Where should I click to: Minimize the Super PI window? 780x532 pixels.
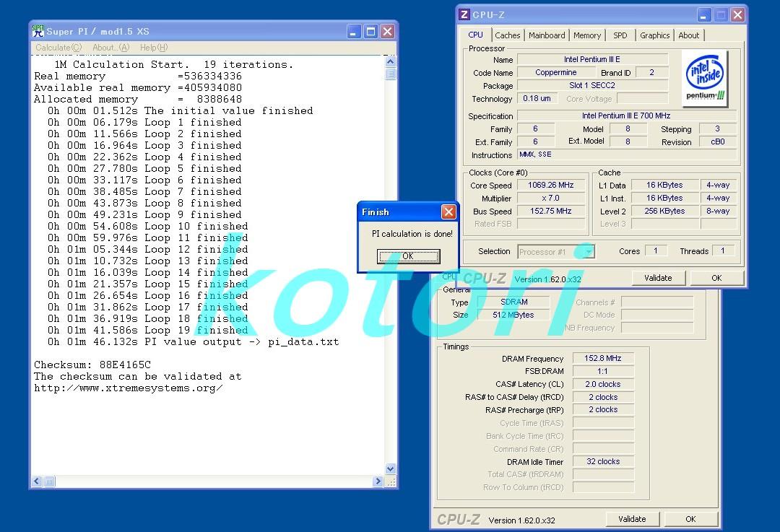[354, 32]
